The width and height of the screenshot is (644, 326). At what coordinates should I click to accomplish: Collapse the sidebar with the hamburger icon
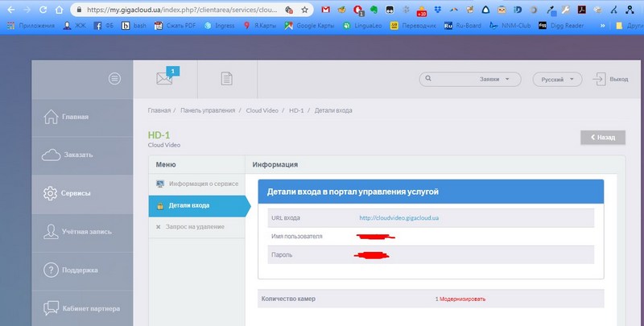click(x=114, y=78)
